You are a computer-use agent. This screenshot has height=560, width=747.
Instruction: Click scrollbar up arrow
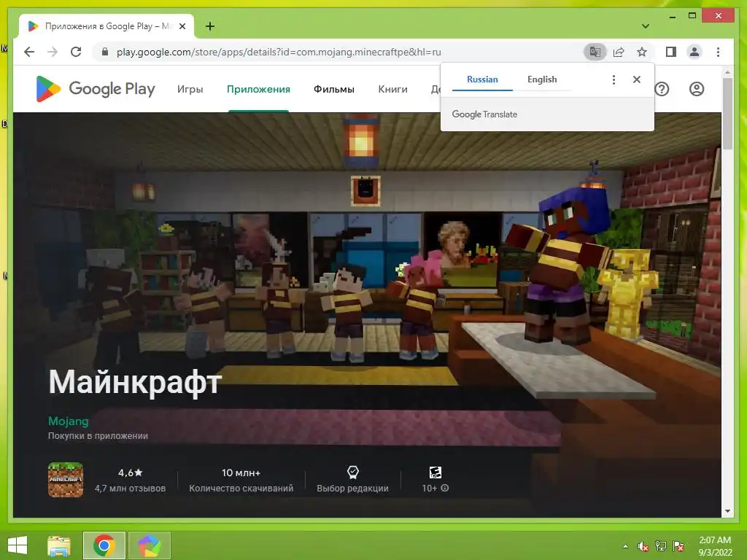tap(727, 73)
